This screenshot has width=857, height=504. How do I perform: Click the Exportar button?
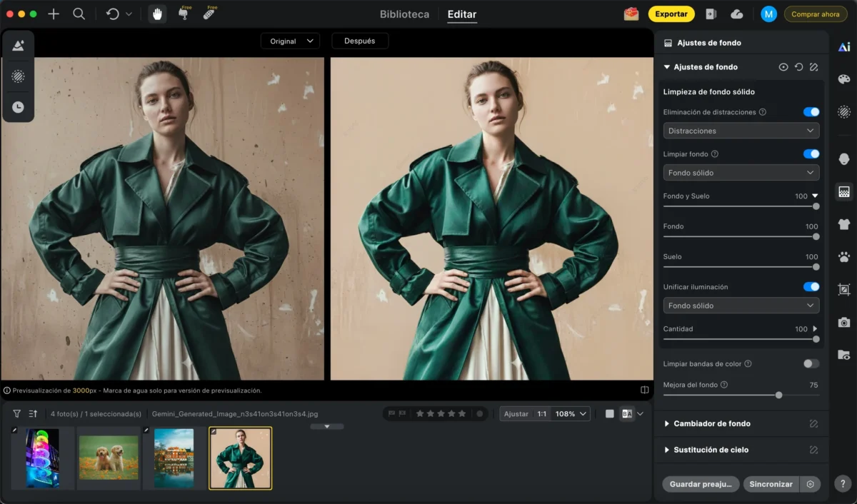tap(671, 14)
